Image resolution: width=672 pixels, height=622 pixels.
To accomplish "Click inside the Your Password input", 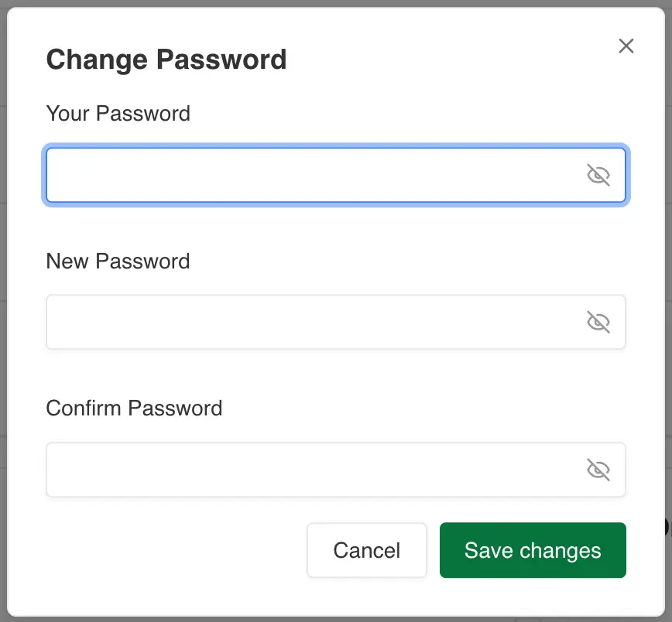I will coord(310,175).
